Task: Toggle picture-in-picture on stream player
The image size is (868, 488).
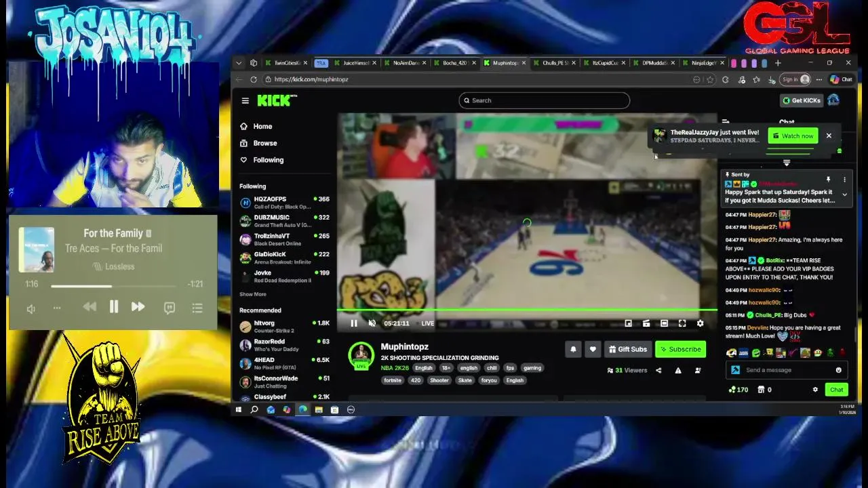Action: pyautogui.click(x=628, y=323)
